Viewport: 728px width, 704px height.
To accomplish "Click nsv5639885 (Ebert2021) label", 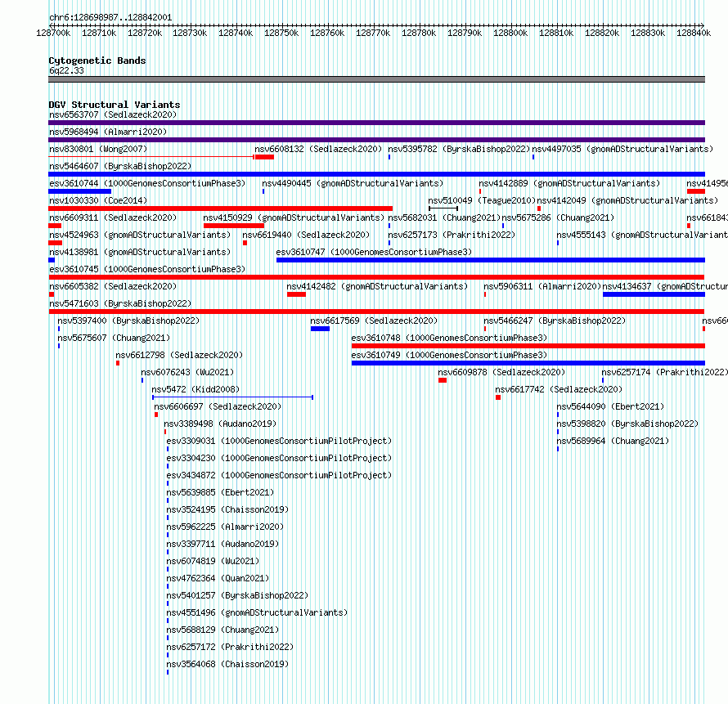I will click(x=220, y=492).
